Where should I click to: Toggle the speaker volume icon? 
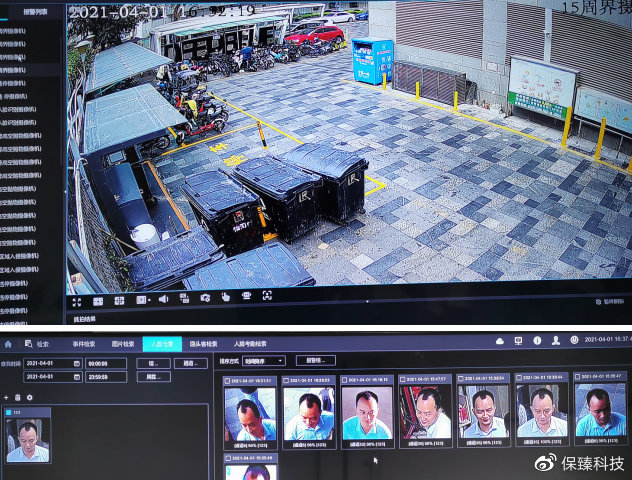(163, 299)
